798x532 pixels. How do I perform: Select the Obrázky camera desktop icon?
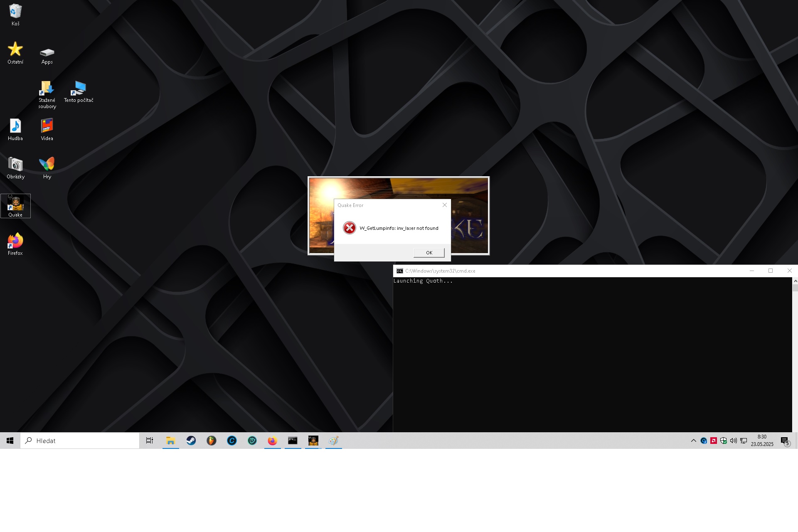[x=15, y=168]
